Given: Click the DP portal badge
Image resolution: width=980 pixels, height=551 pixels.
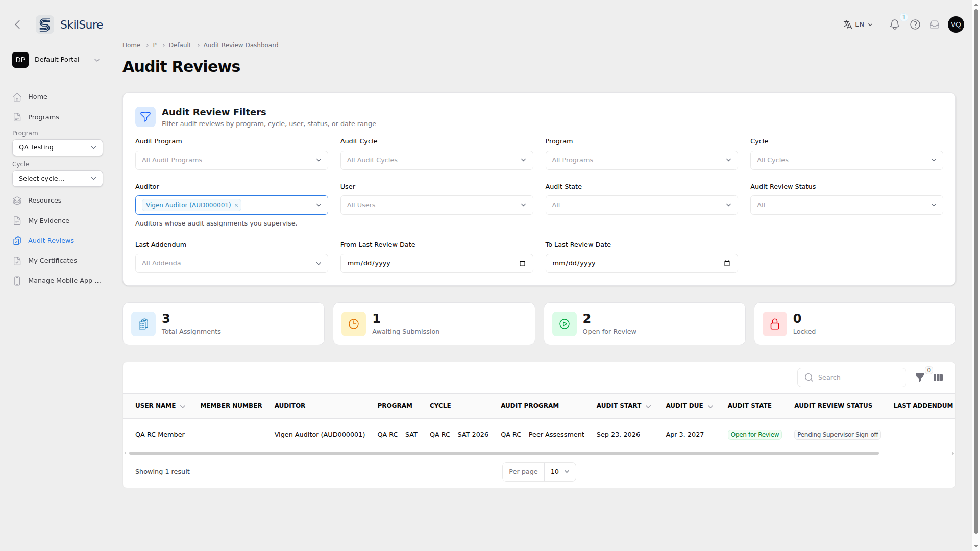Looking at the screenshot, I should click(20, 60).
